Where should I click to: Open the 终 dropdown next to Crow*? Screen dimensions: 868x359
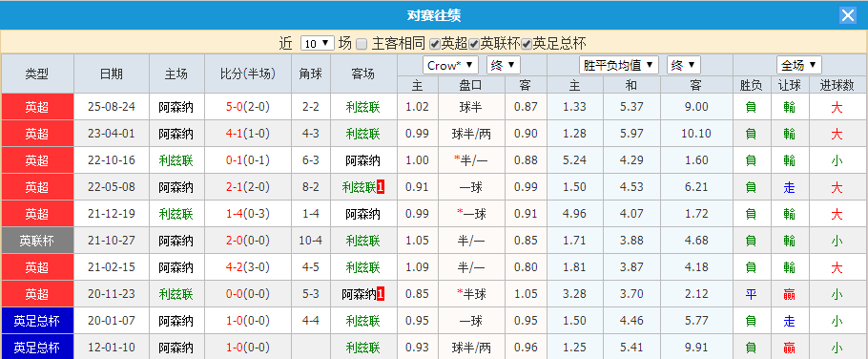504,65
